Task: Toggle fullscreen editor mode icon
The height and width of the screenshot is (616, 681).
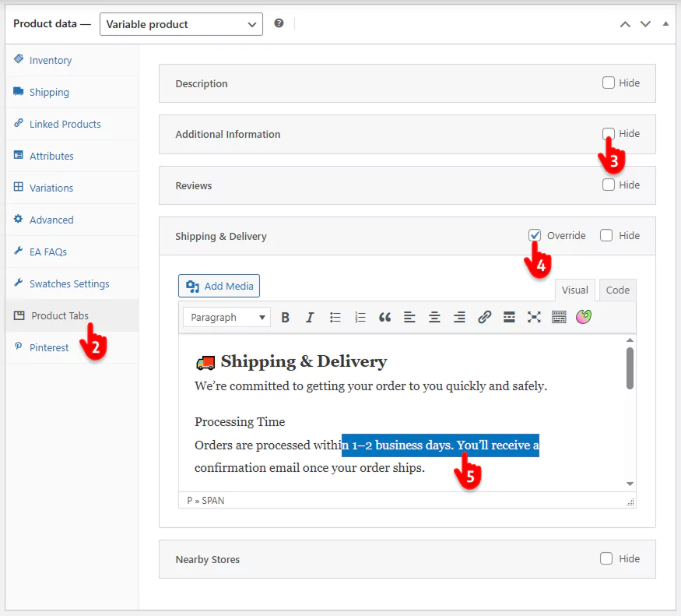Action: pos(534,318)
